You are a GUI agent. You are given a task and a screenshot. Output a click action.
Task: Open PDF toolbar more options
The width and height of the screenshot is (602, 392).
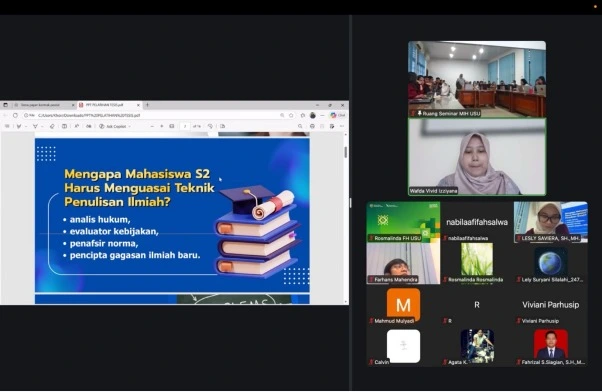pos(342,126)
